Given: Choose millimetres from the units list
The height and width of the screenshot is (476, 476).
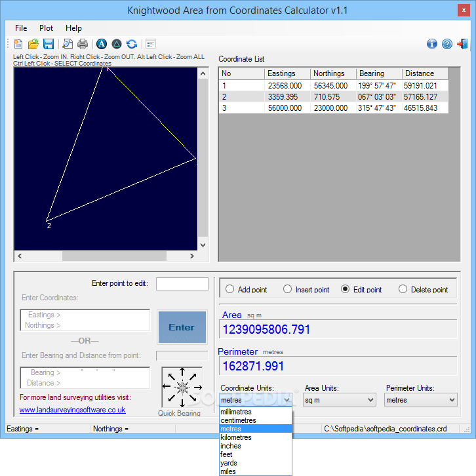Looking at the screenshot, I should click(x=255, y=412).
